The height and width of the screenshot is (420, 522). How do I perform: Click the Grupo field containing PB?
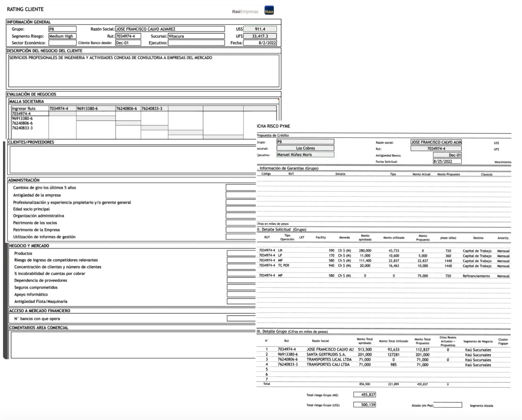point(62,29)
